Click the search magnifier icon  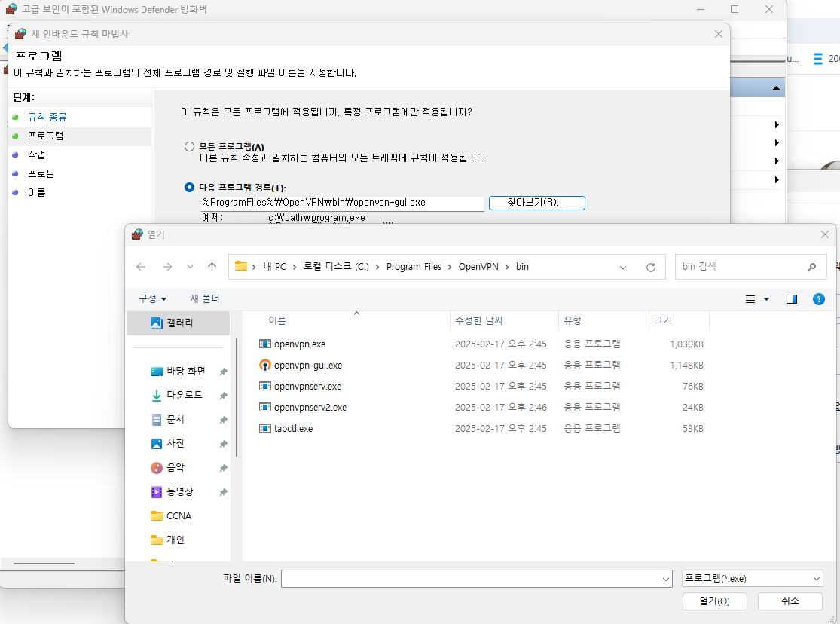click(x=811, y=267)
